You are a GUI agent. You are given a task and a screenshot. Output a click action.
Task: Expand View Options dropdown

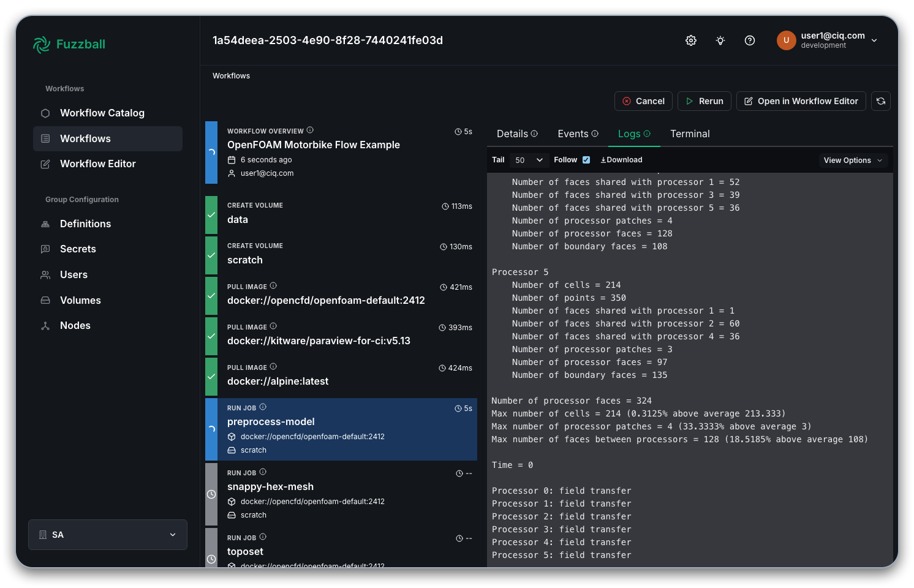point(853,160)
